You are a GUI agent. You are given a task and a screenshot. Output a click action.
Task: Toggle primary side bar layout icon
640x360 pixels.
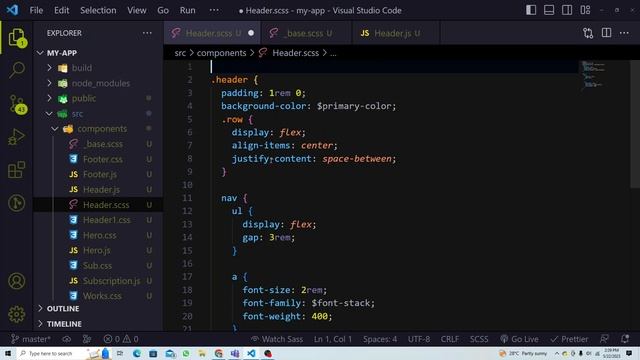pos(531,10)
